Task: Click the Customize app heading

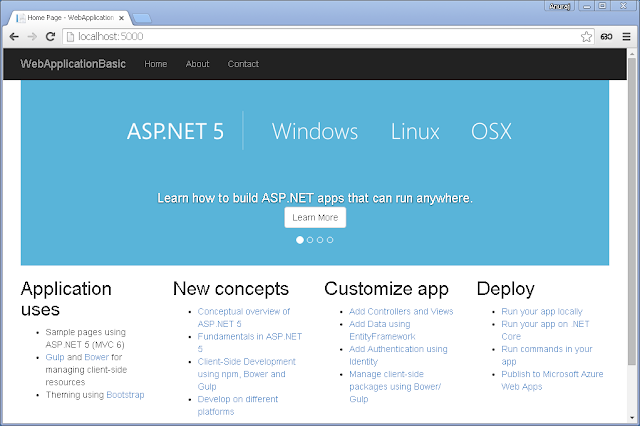Action: pos(387,289)
